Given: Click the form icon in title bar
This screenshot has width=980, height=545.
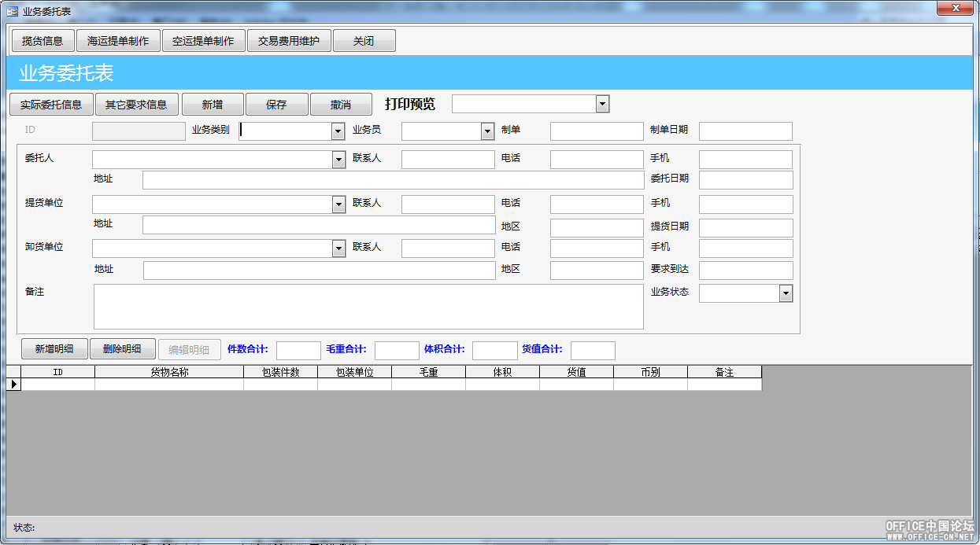Looking at the screenshot, I should tap(12, 11).
